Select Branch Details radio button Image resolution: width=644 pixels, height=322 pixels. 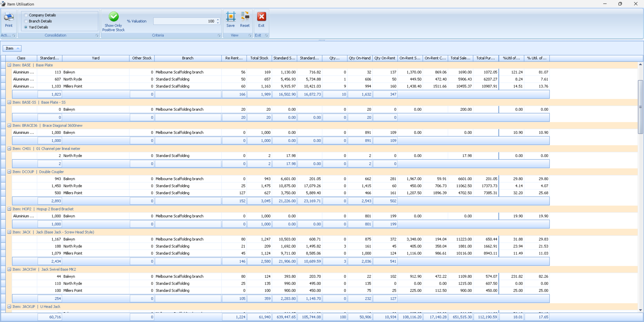pos(26,21)
